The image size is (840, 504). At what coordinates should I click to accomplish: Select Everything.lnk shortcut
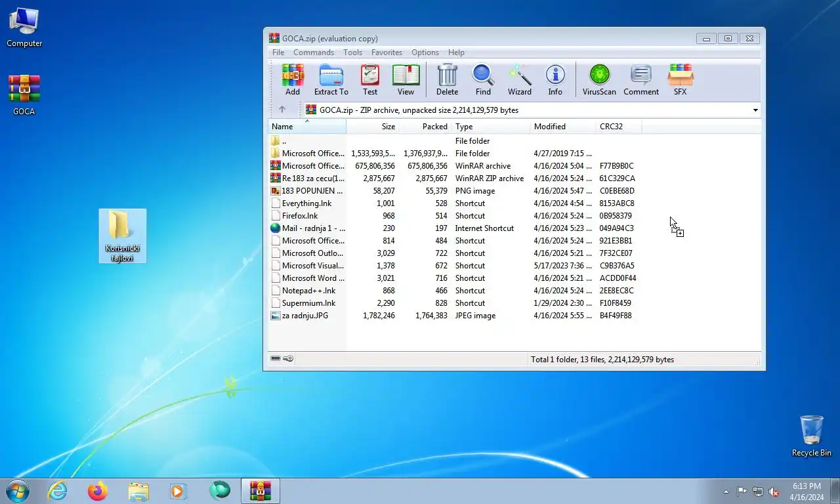pos(514,203)
